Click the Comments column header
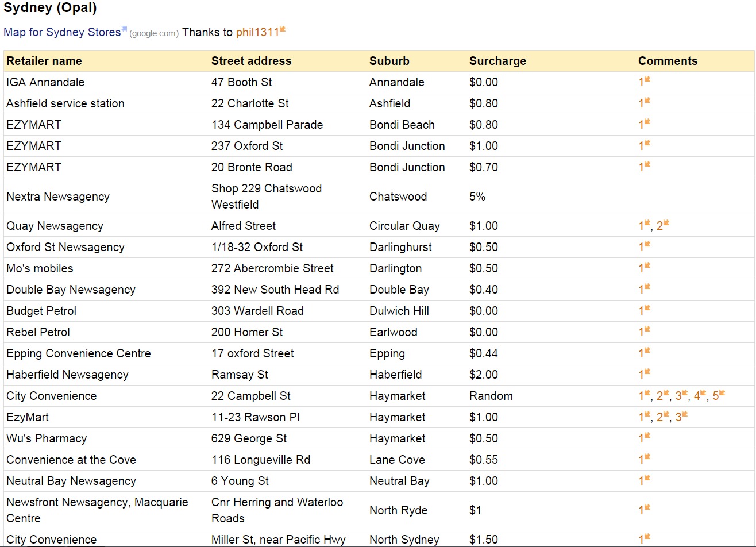 pos(668,61)
